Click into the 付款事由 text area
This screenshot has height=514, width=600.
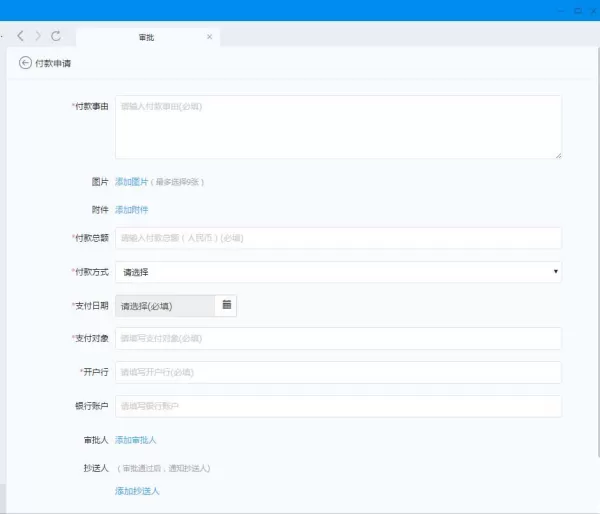click(x=338, y=127)
